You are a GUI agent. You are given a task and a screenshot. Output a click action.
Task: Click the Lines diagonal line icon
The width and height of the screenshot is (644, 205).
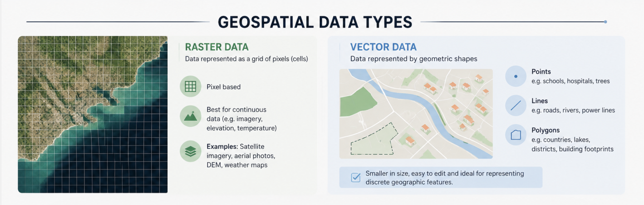(516, 105)
